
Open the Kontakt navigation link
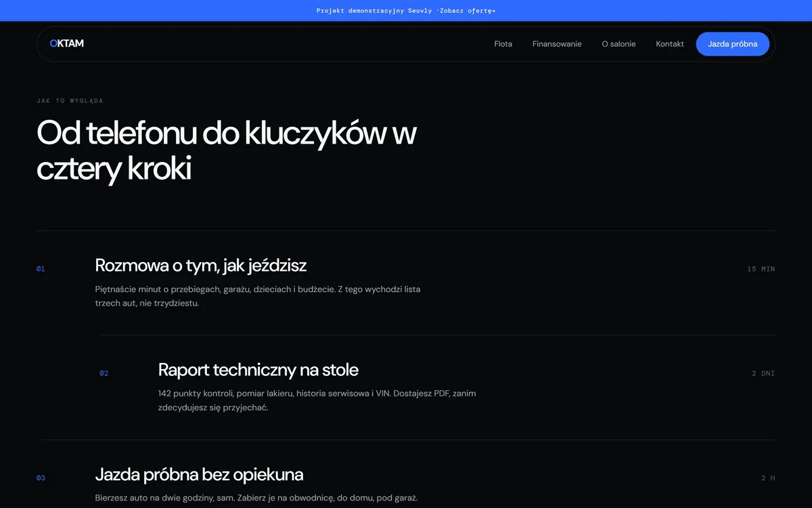(670, 44)
